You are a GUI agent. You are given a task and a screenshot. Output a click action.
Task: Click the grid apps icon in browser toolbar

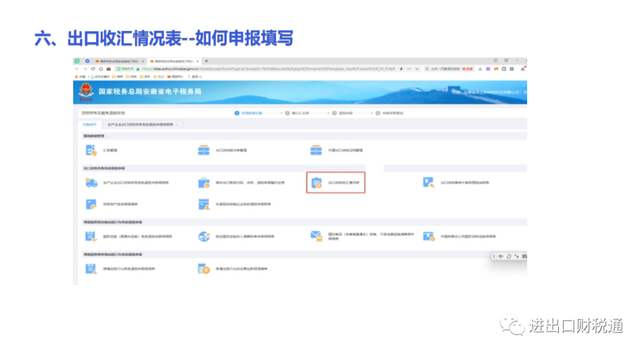(x=512, y=69)
